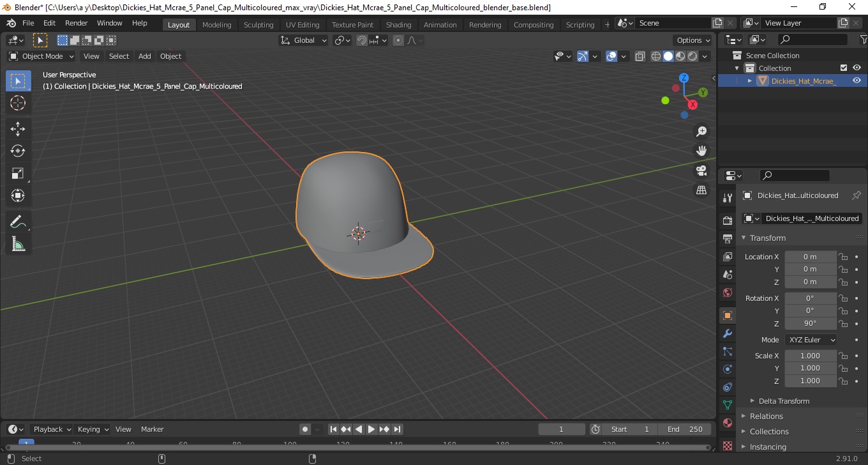Activate the Rotate tool
This screenshot has width=868, height=465.
[x=18, y=151]
